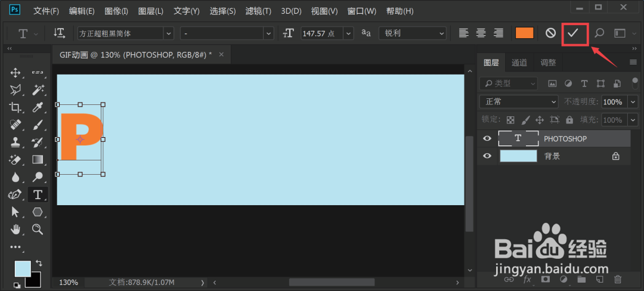Image resolution: width=644 pixels, height=291 pixels.
Task: Select the History Brush tool
Action: point(38,142)
